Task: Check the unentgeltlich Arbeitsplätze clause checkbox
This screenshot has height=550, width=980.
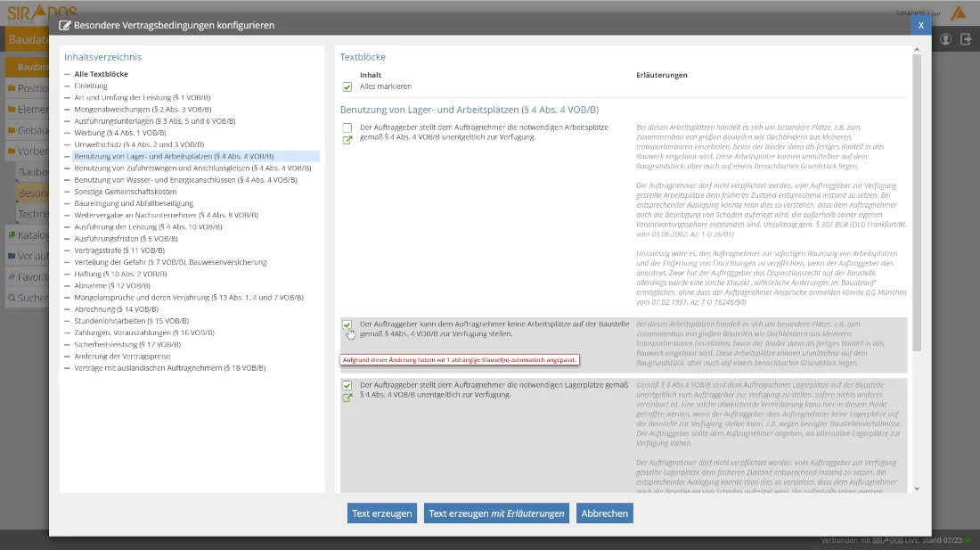Action: [347, 128]
